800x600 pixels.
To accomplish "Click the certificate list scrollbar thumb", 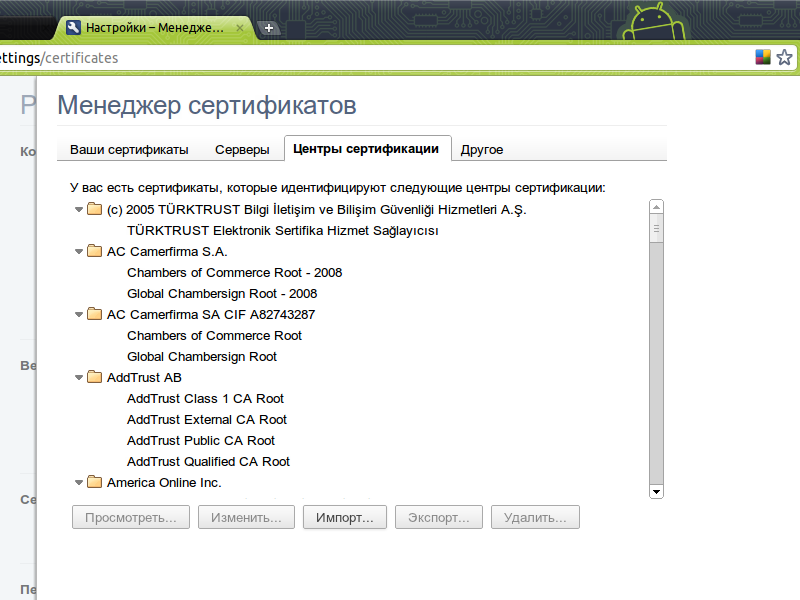I will (656, 229).
